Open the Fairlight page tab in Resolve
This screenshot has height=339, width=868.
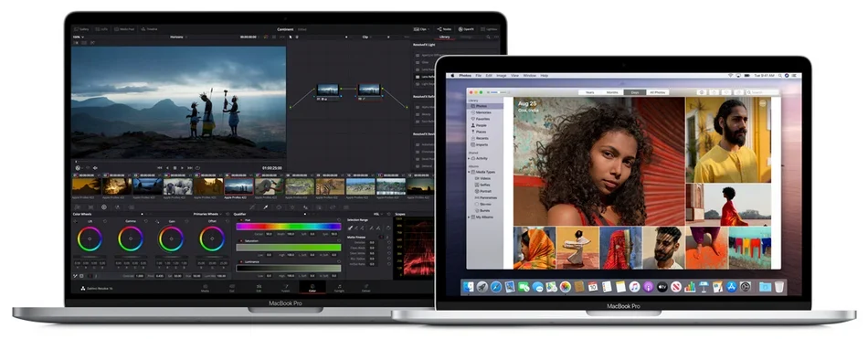click(339, 288)
